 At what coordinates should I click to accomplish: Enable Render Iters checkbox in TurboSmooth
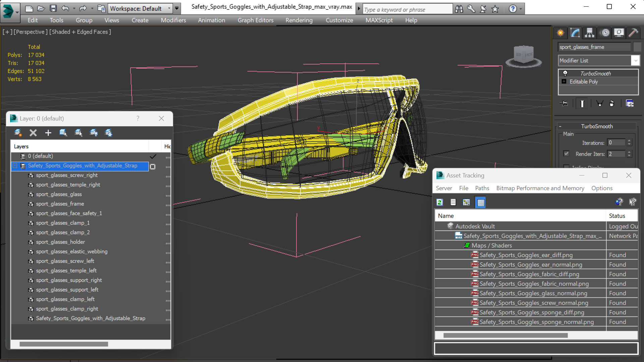coord(566,153)
